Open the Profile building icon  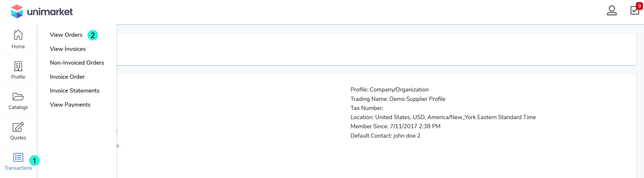tap(18, 66)
